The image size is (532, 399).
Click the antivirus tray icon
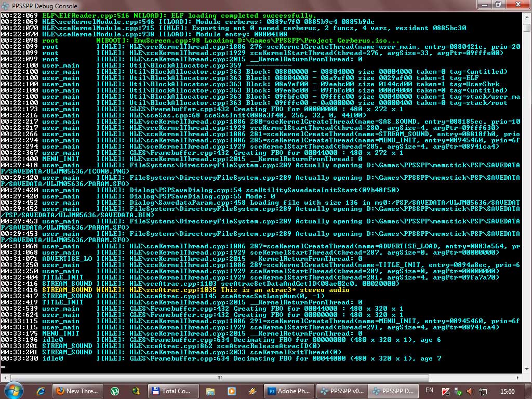coord(446,392)
